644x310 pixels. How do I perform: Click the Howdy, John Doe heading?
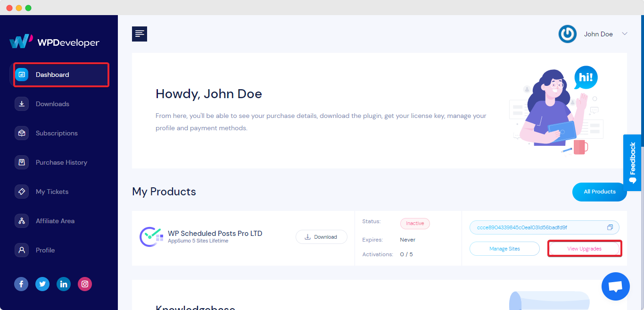click(209, 94)
